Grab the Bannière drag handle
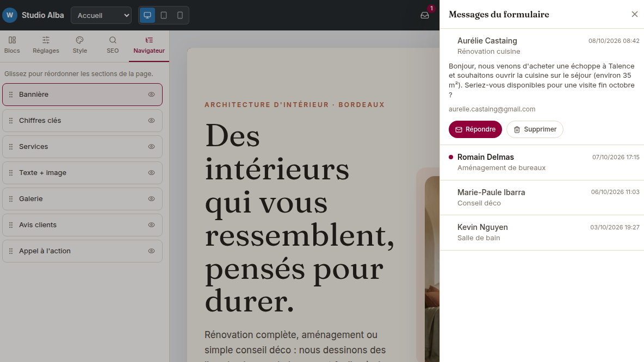Screen dimensions: 644x362 click(11, 95)
